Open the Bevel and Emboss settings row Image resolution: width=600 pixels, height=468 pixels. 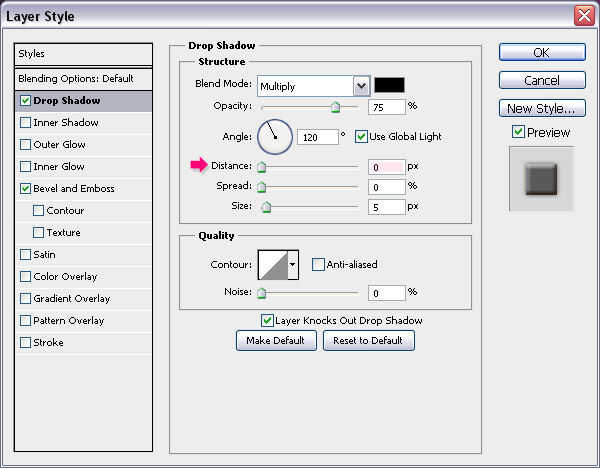point(83,189)
